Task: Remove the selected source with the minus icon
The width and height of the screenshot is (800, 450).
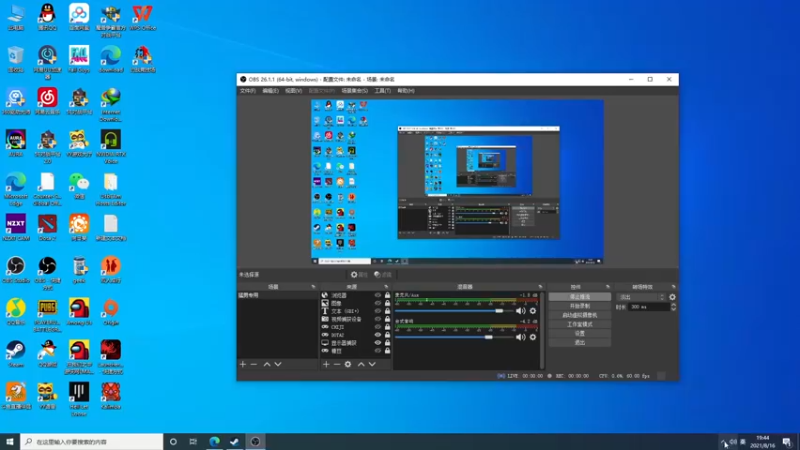Action: coord(337,364)
